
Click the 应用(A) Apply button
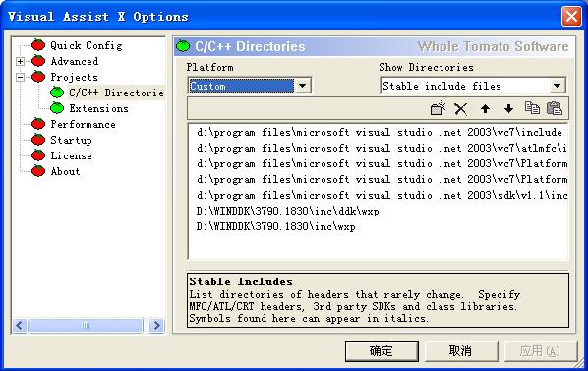point(541,351)
